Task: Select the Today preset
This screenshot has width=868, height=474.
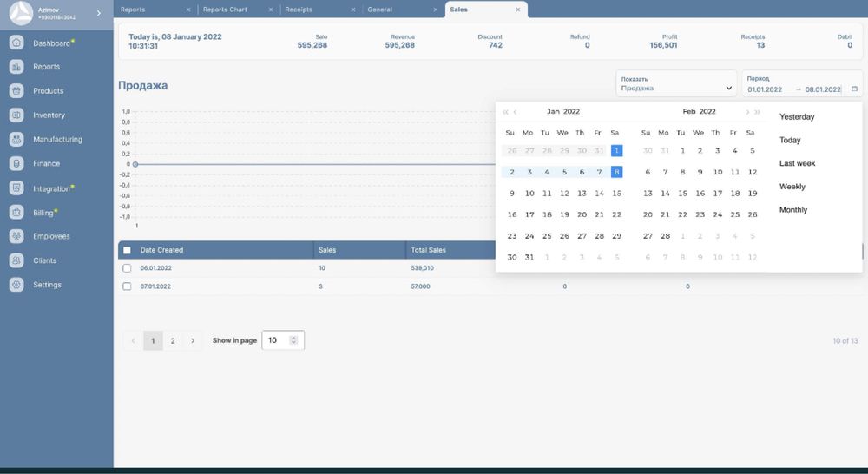Action: [x=790, y=140]
